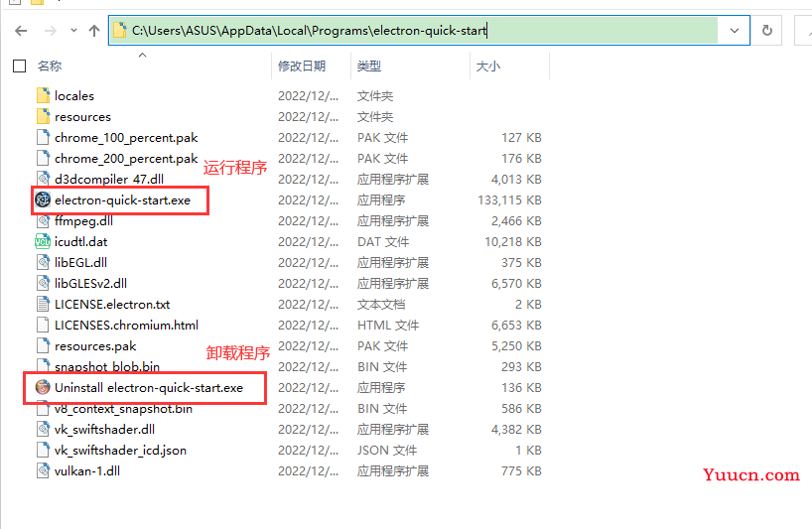Screen dimensions: 812x529
Task: Select file name Uninstall electron-quick-start.exe
Action: click(149, 388)
